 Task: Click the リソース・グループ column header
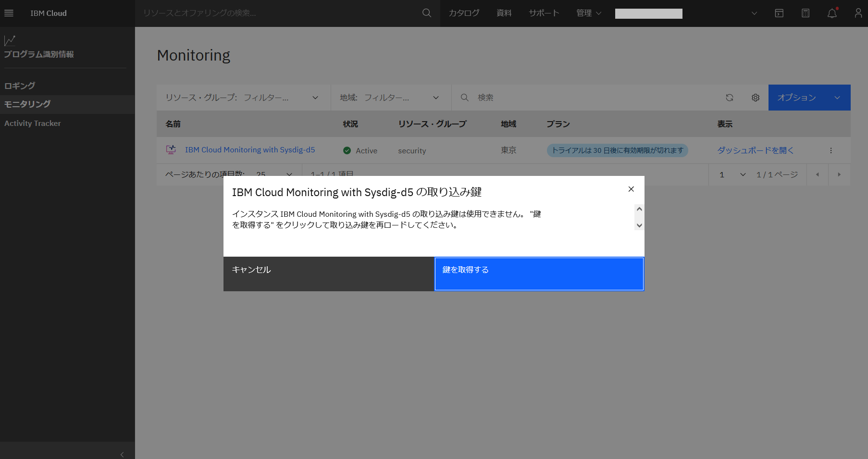[x=432, y=124]
